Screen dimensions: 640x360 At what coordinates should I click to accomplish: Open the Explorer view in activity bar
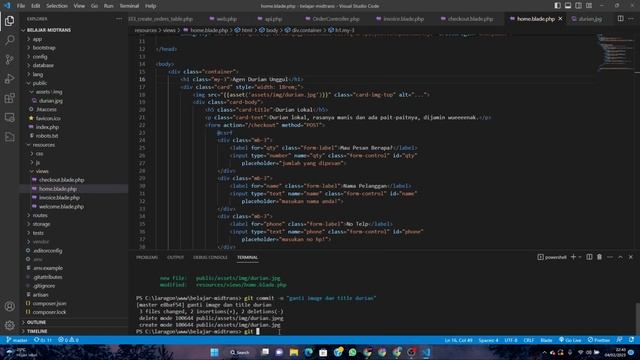click(x=9, y=21)
